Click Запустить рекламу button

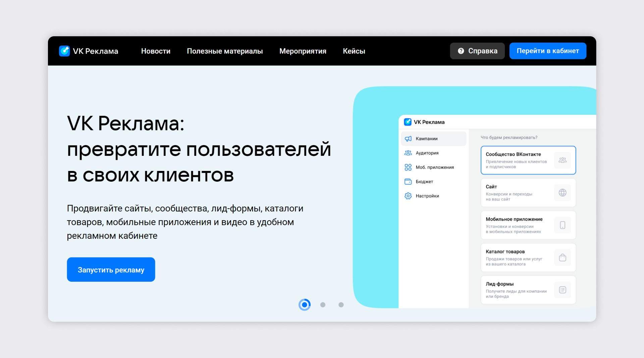tap(111, 270)
